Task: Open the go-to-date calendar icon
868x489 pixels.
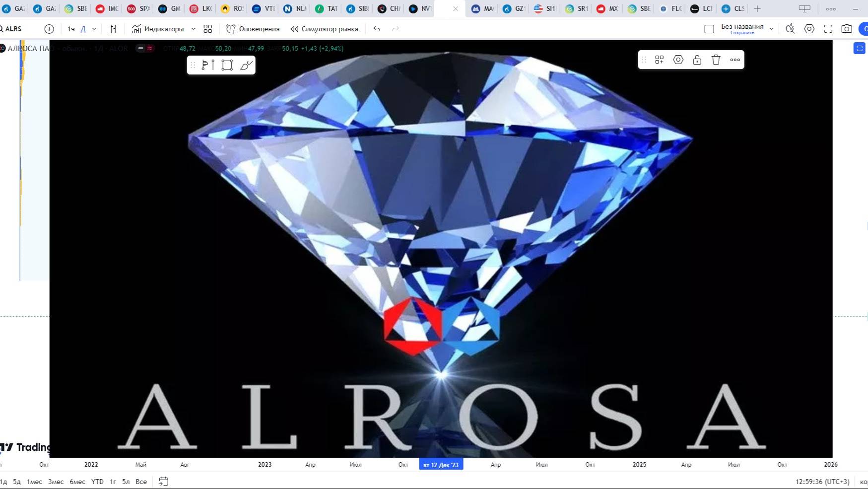Action: coord(163,481)
